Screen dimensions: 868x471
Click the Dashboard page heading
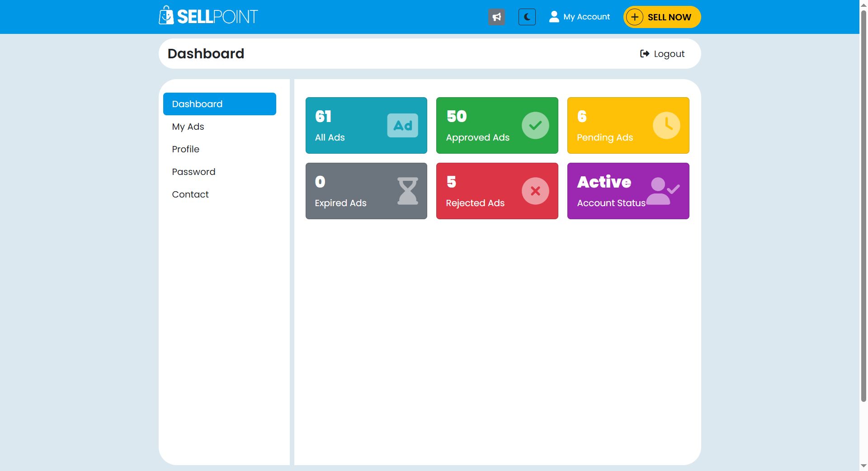[206, 54]
